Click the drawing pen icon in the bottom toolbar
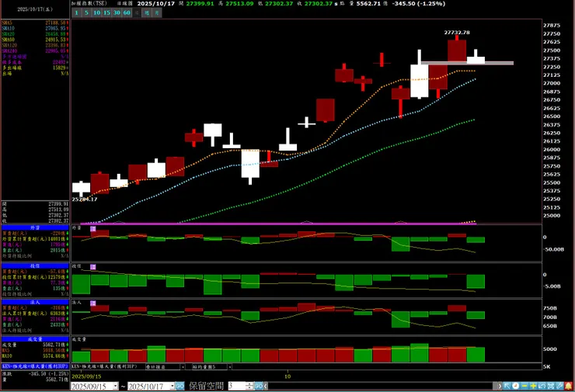Viewport: 575px width, 392px height. tap(559, 386)
